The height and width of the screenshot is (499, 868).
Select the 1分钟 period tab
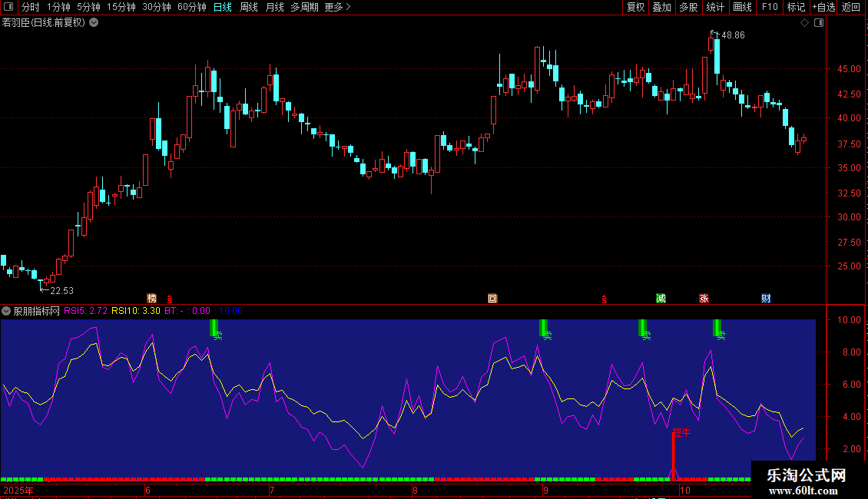(58, 7)
